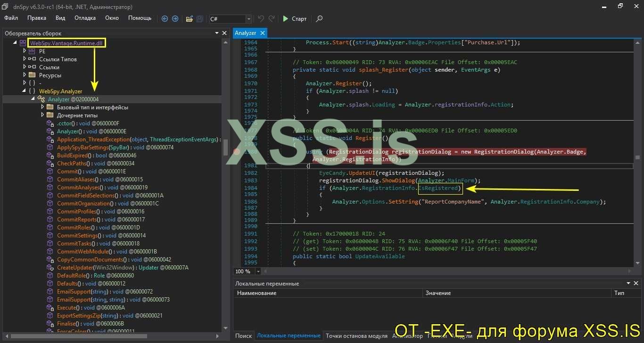Viewport: 644px width, 343px height.
Task: Click the Тип column header
Action: [627, 293]
